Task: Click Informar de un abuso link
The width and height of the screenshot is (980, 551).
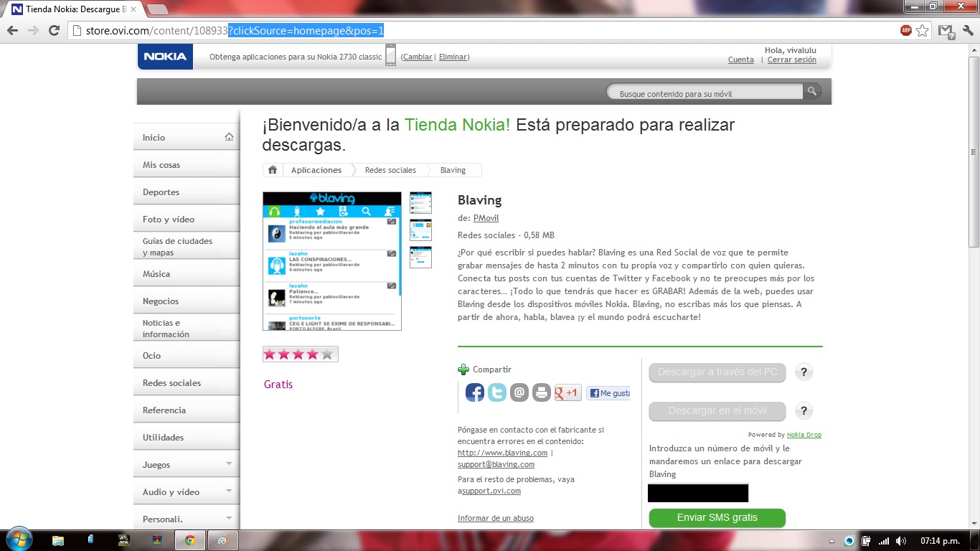Action: [x=496, y=518]
